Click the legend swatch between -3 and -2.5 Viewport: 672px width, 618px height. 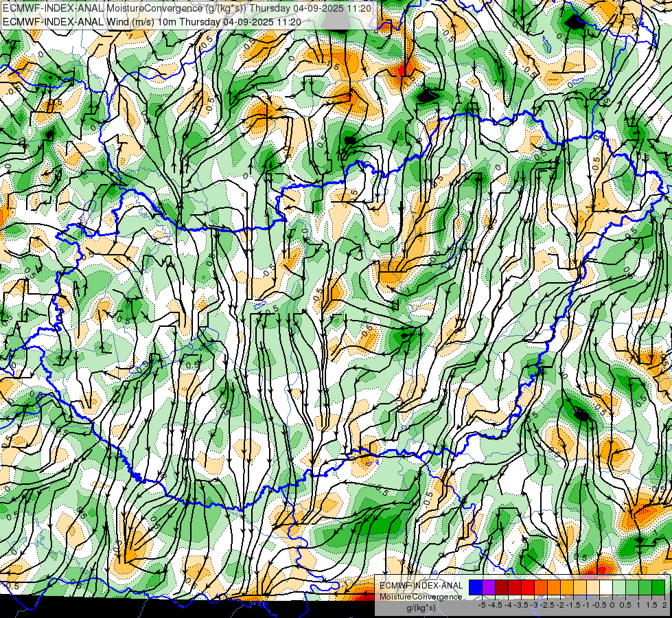pyautogui.click(x=541, y=587)
